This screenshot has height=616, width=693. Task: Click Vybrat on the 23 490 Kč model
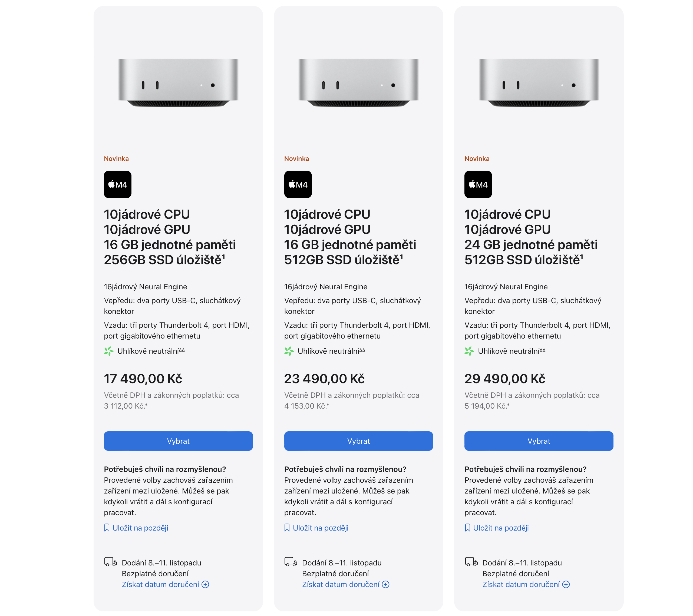[x=358, y=441]
